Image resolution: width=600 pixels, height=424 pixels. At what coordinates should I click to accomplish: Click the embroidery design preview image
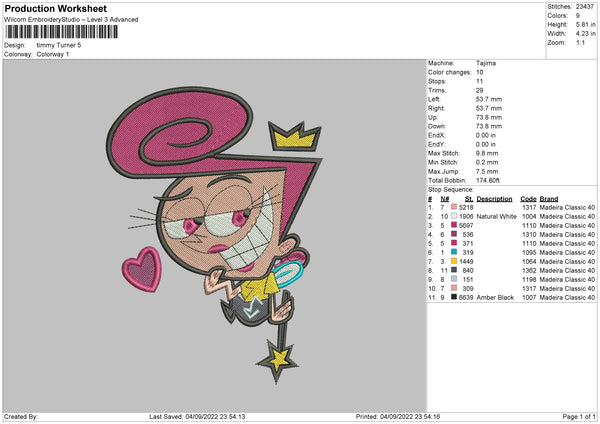[x=215, y=236]
